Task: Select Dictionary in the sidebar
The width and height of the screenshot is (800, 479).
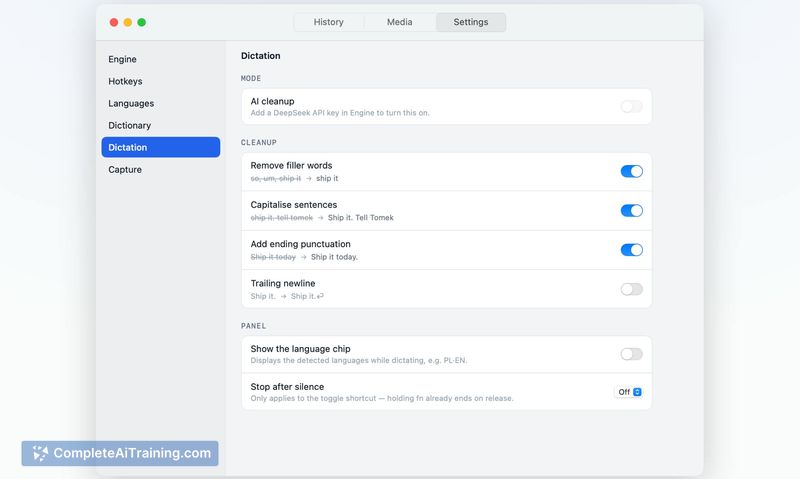Action: 161,125
